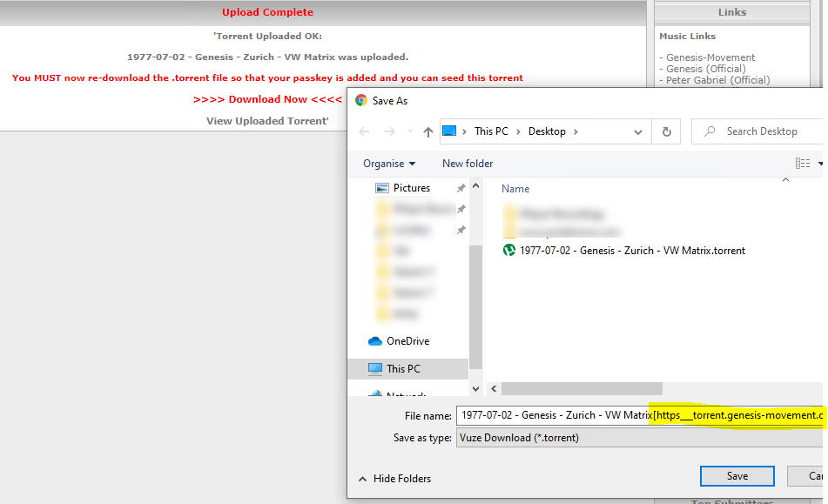The image size is (828, 504).
Task: Click the horizontal scrollbar in file list
Action: (x=582, y=389)
